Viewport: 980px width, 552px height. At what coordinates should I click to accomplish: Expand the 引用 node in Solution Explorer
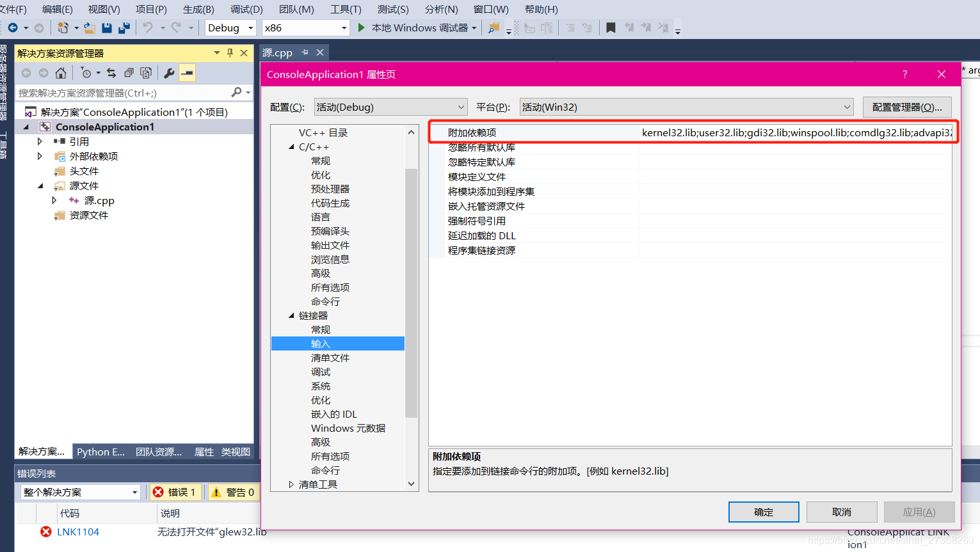pyautogui.click(x=40, y=141)
